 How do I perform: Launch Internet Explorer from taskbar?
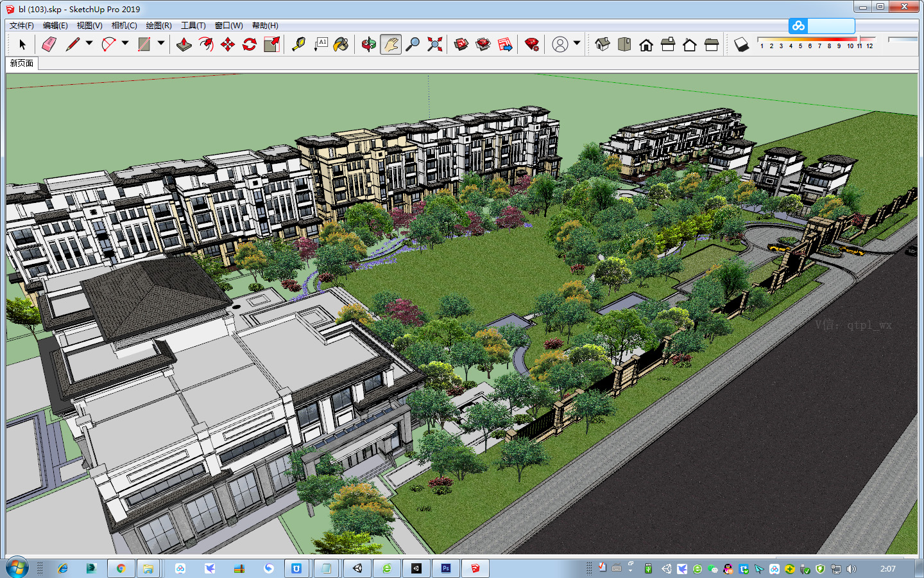(x=62, y=568)
